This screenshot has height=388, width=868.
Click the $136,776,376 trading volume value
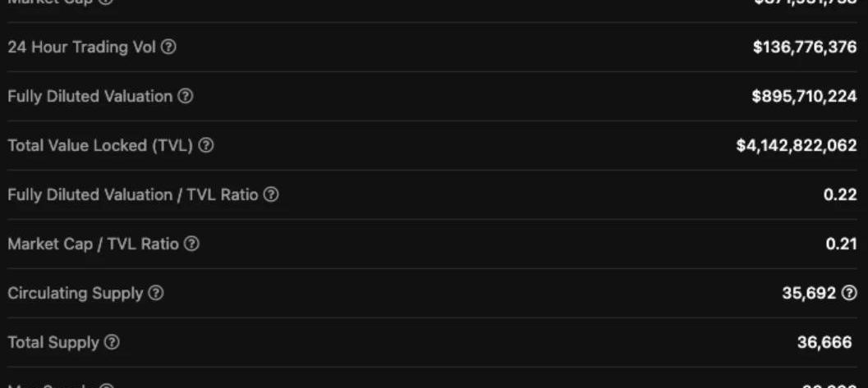pyautogui.click(x=805, y=48)
